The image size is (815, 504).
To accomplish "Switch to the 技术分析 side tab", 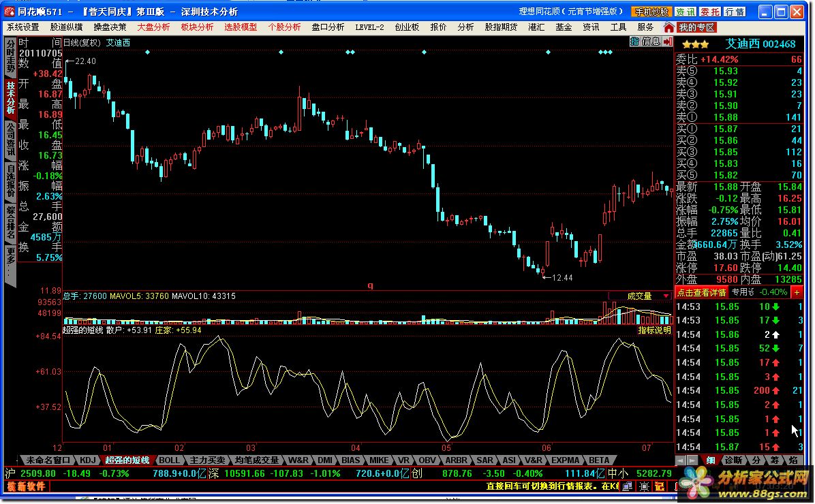I will click(10, 97).
